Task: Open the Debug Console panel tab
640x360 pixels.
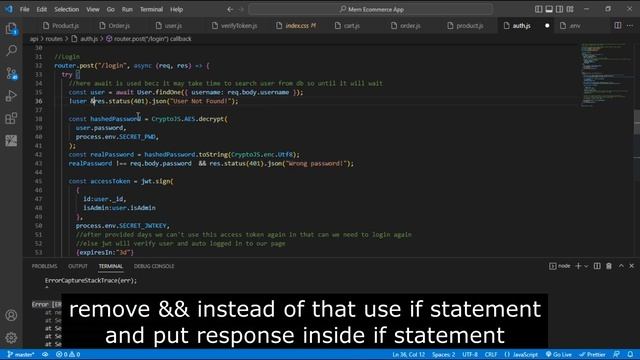Action: point(154,266)
